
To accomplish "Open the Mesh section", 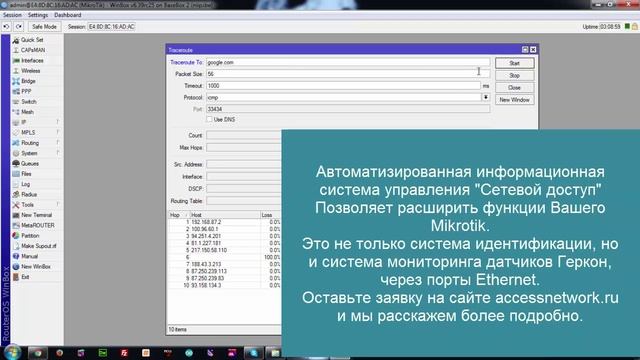I will tap(27, 112).
